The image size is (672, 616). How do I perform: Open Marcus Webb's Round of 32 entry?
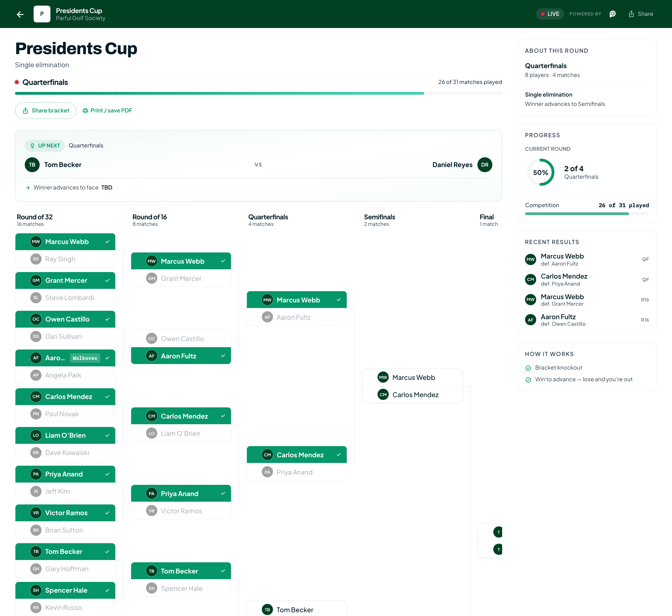(x=65, y=242)
